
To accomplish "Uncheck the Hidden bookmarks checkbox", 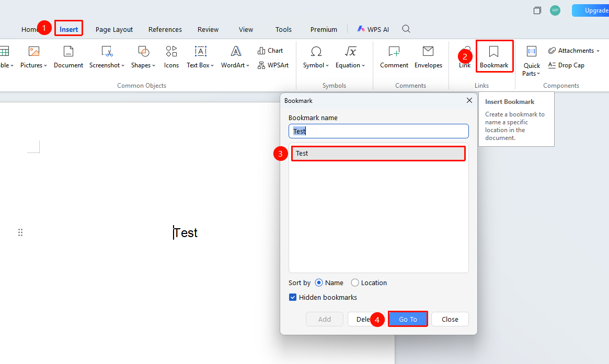I will 293,298.
